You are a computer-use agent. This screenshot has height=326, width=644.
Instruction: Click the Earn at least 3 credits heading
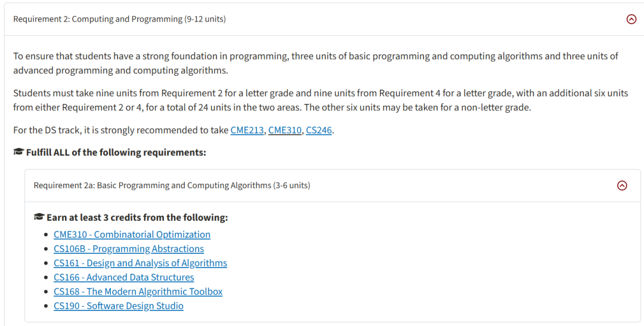[137, 217]
